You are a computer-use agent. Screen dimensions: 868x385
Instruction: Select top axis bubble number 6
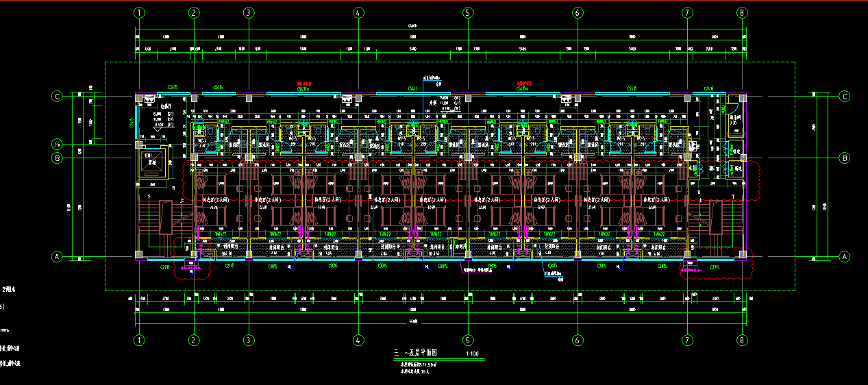(578, 12)
